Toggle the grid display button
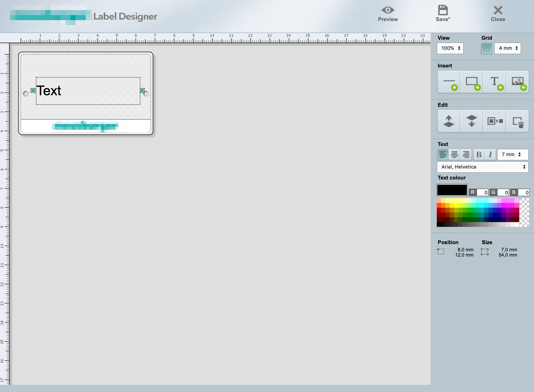534x392 pixels. [x=486, y=48]
